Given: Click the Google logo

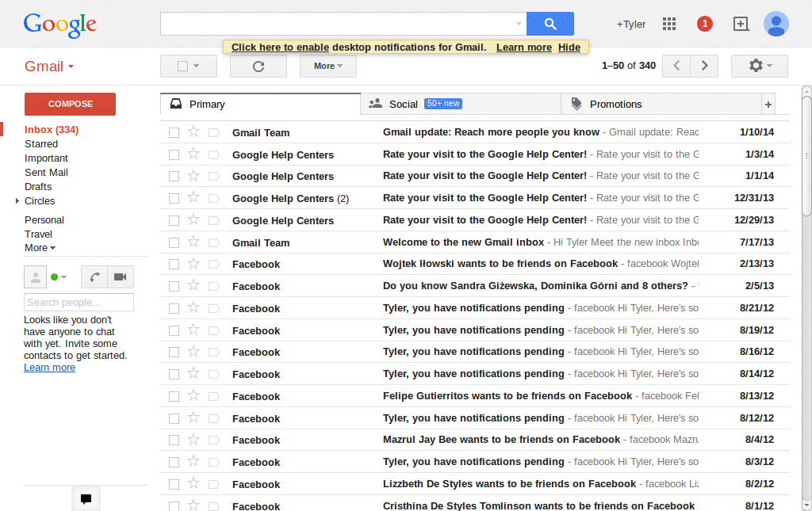Looking at the screenshot, I should pos(60,25).
